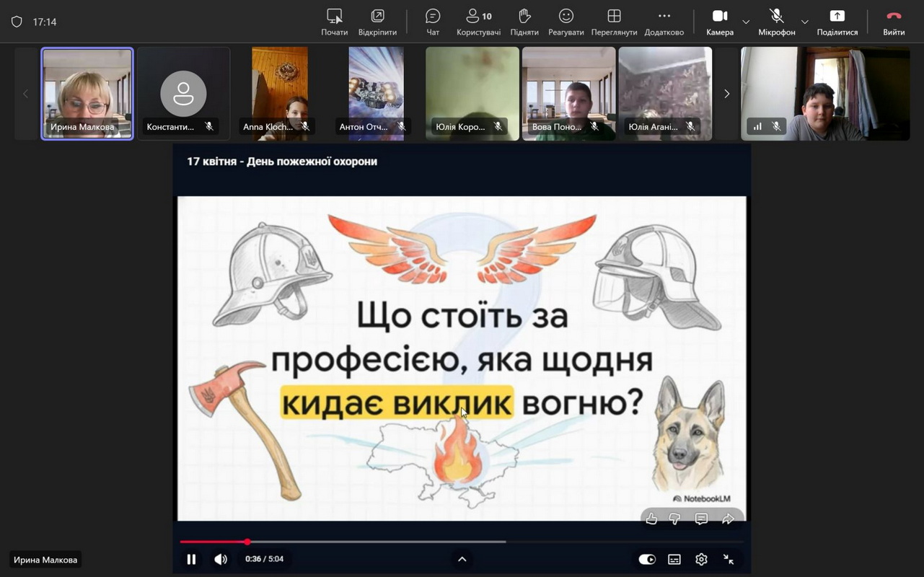
Task: Leave the meeting with Вийти
Action: coord(894,22)
